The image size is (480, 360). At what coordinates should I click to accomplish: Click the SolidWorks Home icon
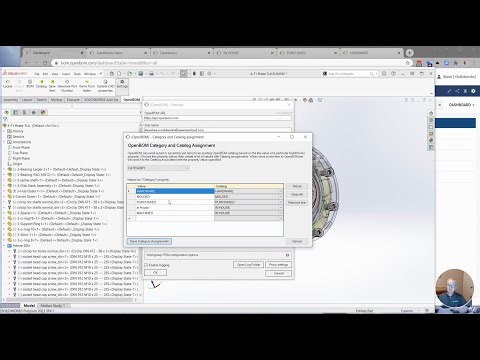click(x=112, y=74)
